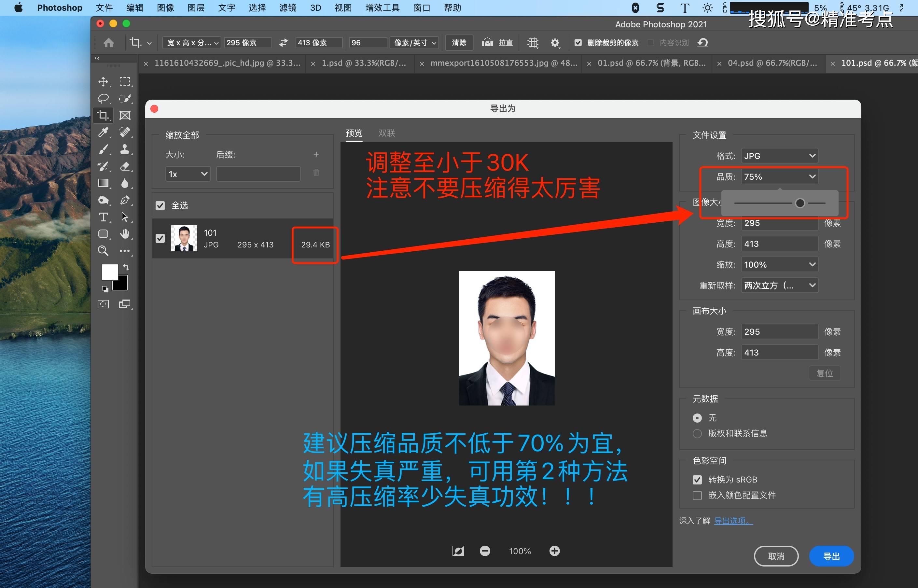Open the Quality (品质) 75% dropdown
Image resolution: width=918 pixels, height=588 pixels.
click(x=779, y=177)
